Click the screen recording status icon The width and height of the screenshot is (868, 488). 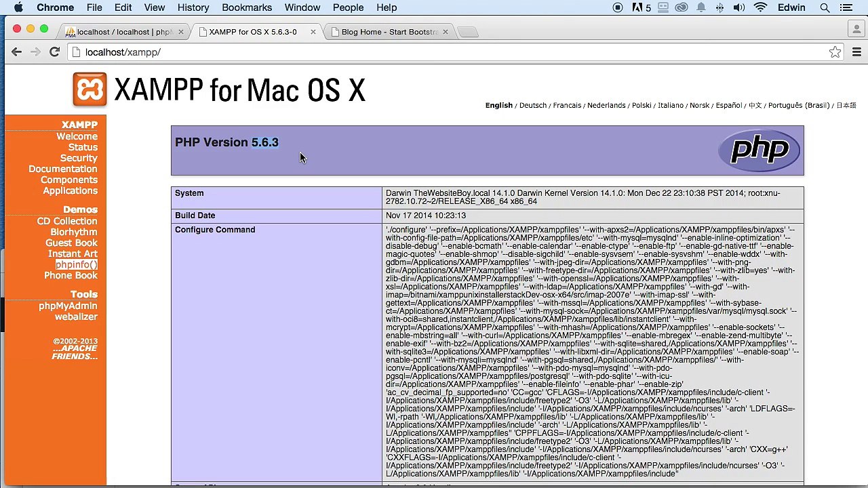(618, 7)
